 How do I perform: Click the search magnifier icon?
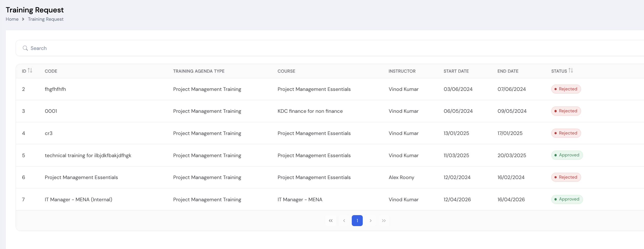point(25,48)
